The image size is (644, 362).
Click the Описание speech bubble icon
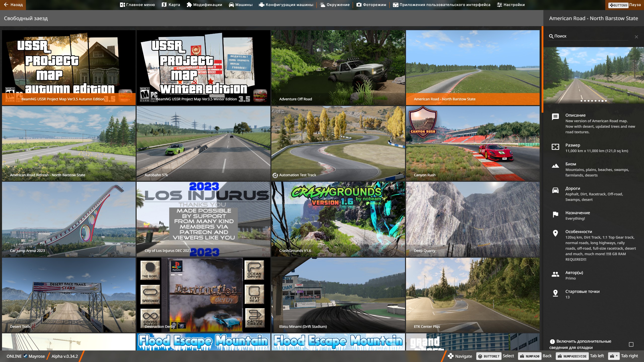tap(555, 117)
